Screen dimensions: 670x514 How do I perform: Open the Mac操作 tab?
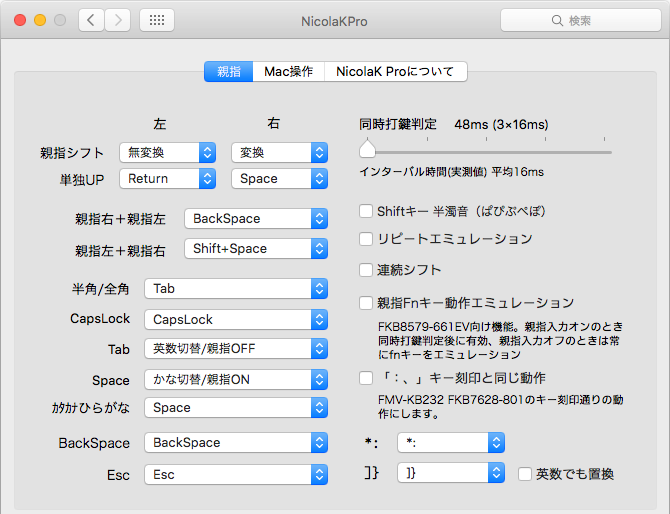(288, 71)
